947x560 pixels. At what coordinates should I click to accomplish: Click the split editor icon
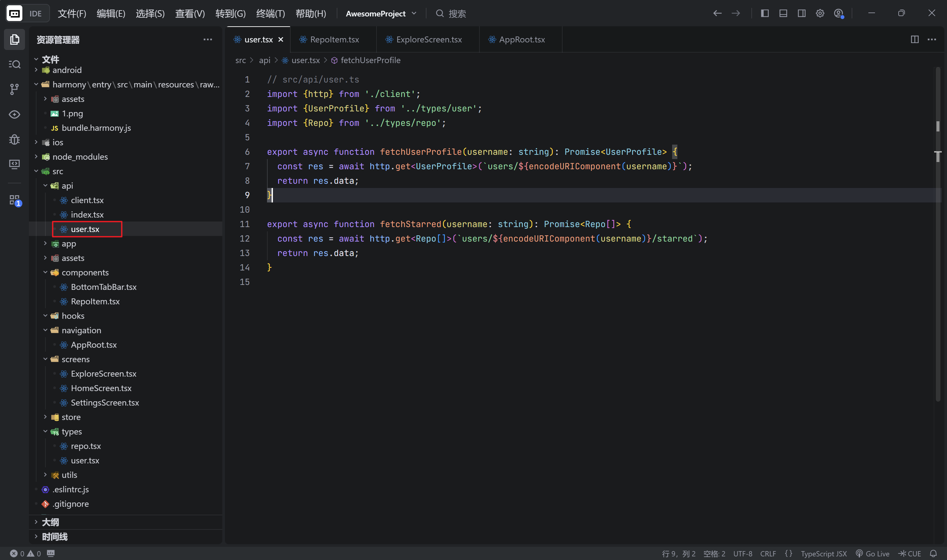(x=914, y=39)
